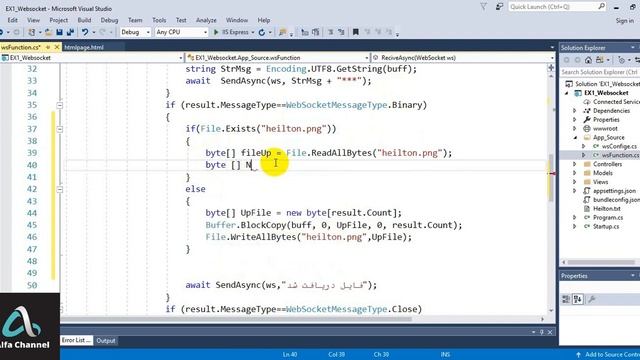Click the Property Pages wrench icon
The height and width of the screenshot is (360, 640).
pyautogui.click(x=591, y=299)
